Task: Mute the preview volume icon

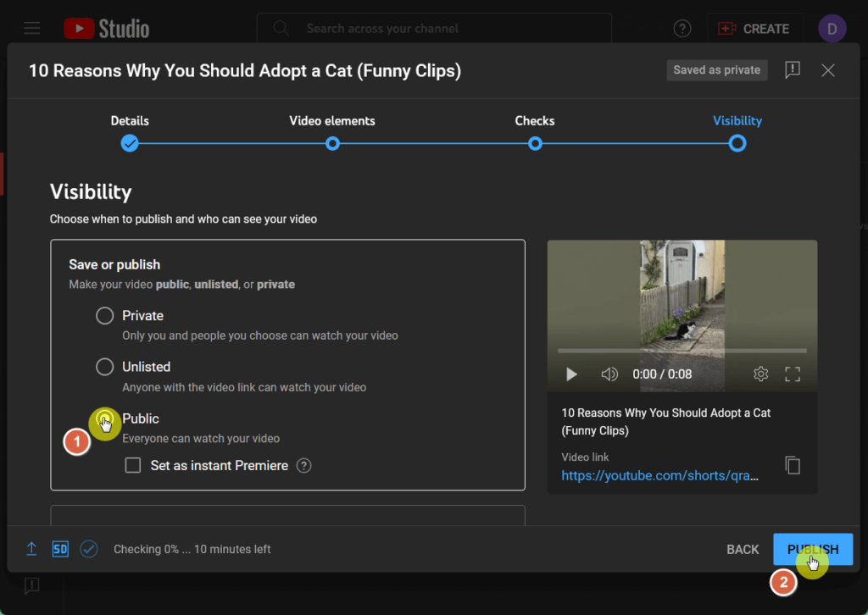Action: [609, 374]
